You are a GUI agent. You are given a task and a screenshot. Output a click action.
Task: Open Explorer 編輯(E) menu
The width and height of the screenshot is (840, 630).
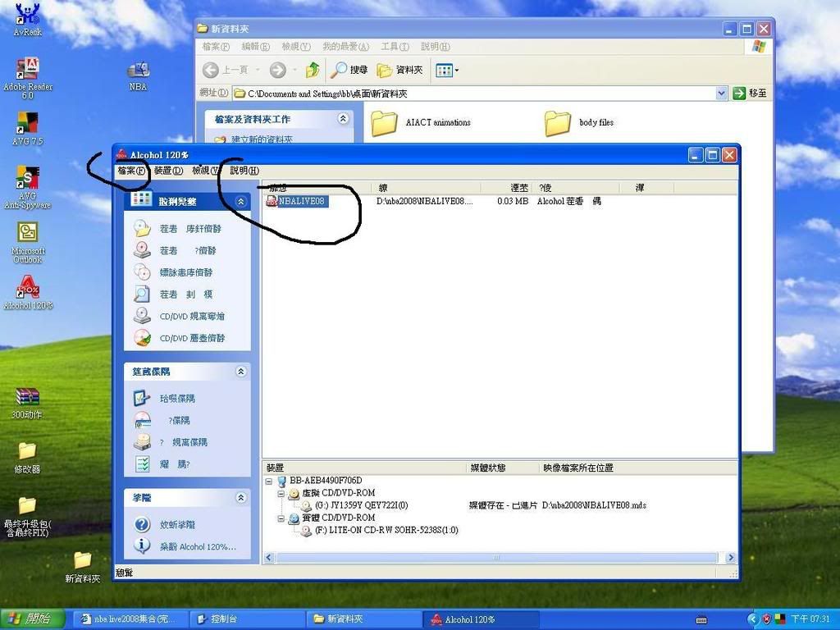click(256, 47)
